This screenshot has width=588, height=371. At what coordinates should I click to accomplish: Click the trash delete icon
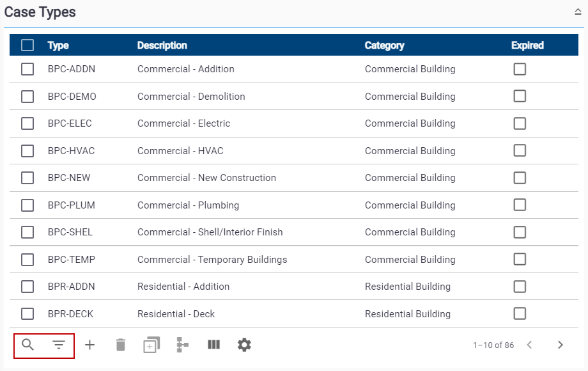(x=121, y=345)
